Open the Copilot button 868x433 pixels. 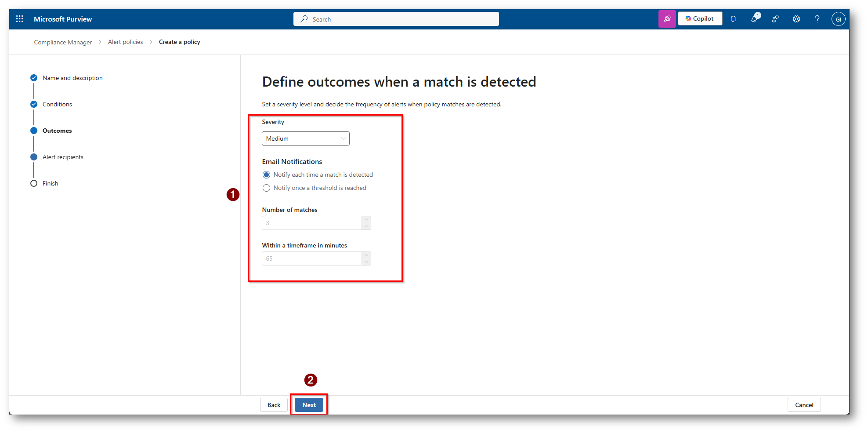click(700, 18)
